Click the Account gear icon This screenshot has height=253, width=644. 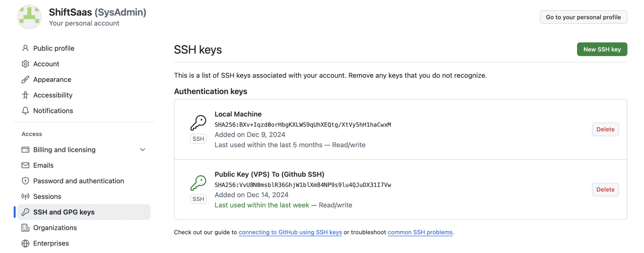pyautogui.click(x=25, y=64)
